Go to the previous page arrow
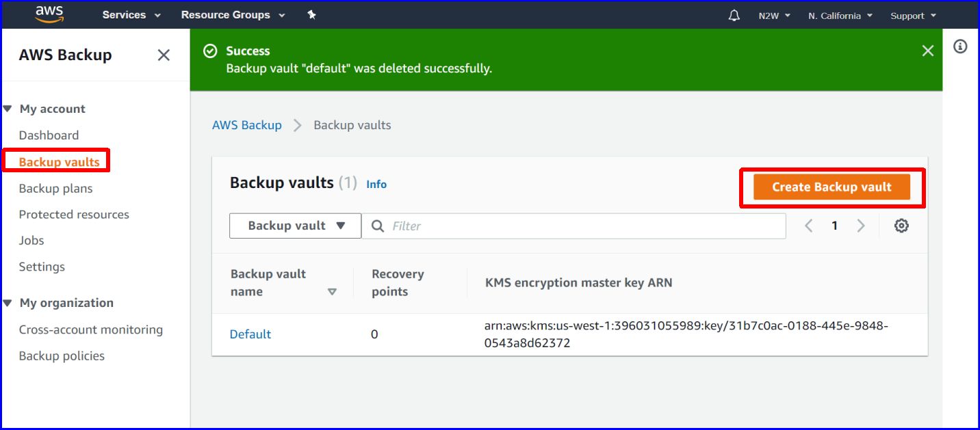The image size is (980, 430). 808,226
